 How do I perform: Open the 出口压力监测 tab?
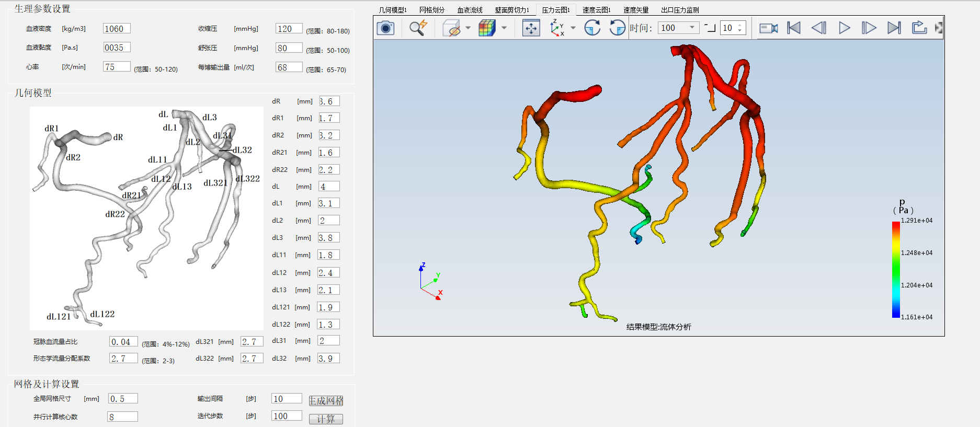click(680, 10)
